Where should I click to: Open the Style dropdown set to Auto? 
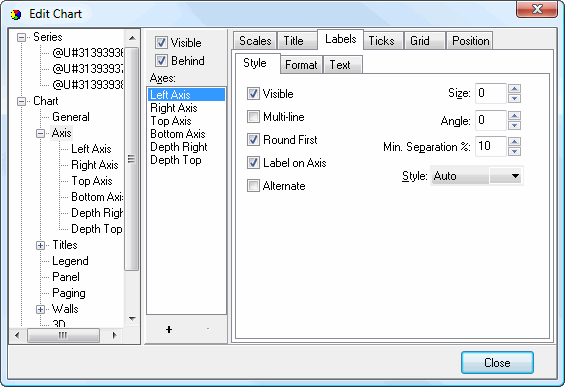click(477, 176)
